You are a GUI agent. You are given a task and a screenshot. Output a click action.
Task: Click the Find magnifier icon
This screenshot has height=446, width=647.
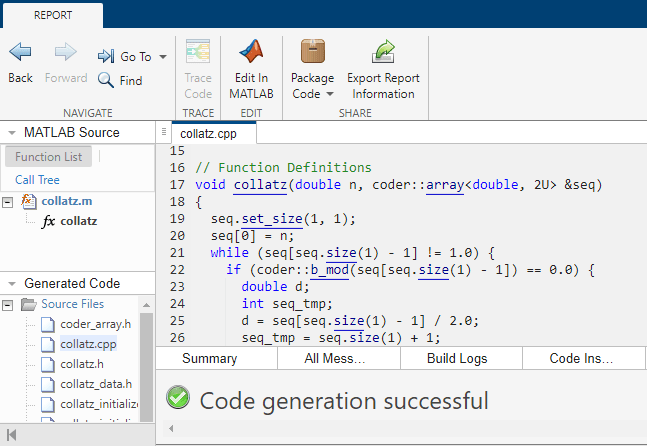pos(106,80)
